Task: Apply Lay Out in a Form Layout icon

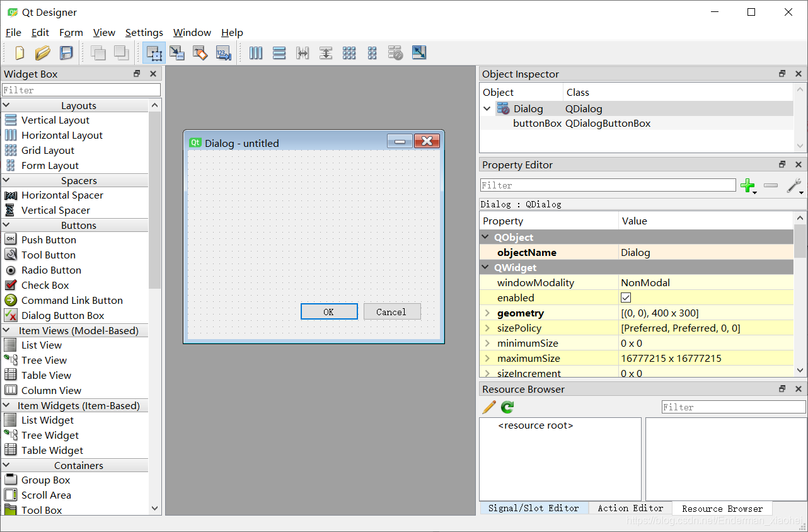Action: [x=372, y=53]
